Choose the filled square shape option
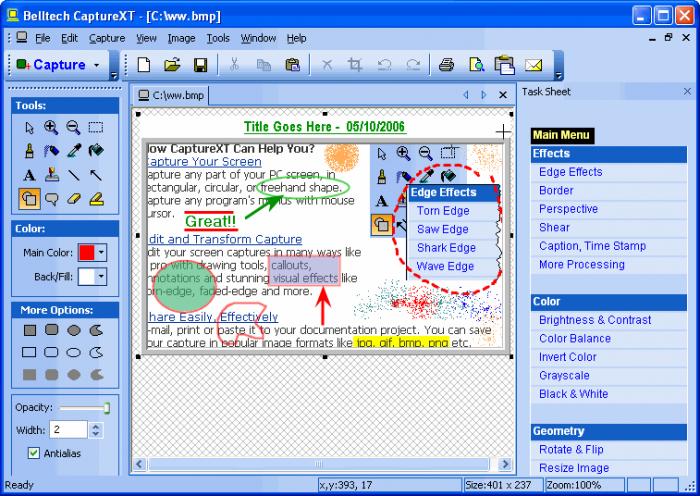Viewport: 700px width, 496px height. tap(29, 330)
